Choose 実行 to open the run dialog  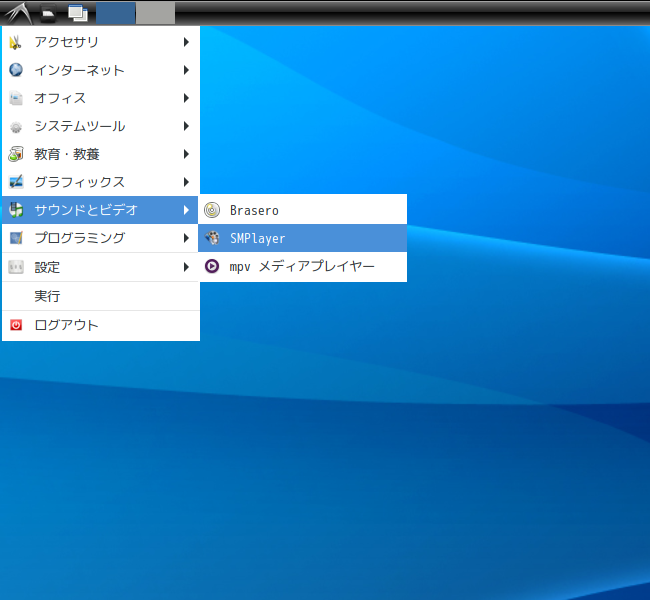coord(101,296)
